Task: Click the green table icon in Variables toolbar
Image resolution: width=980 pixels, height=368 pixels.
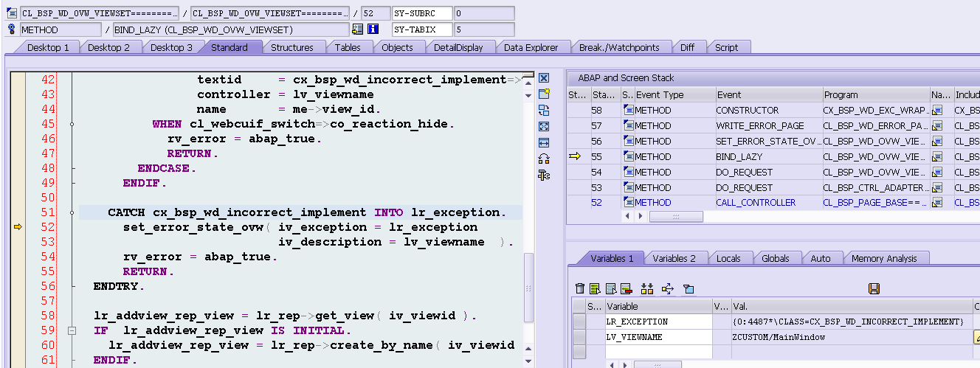Action: 596,288
